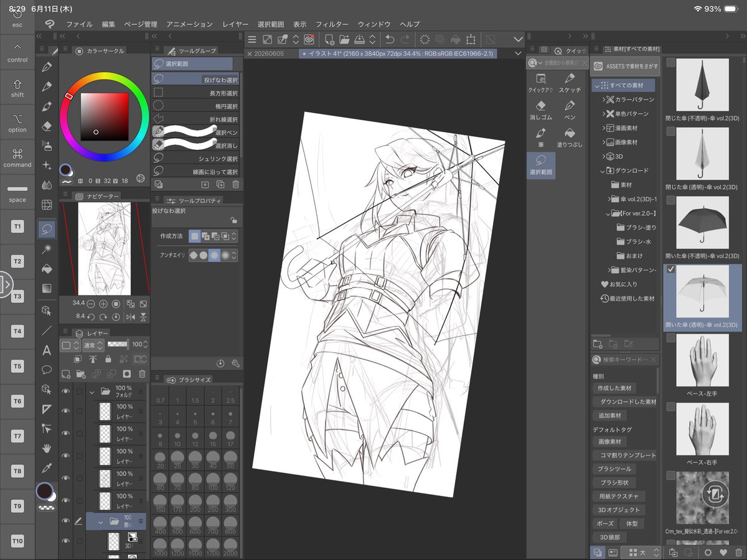The width and height of the screenshot is (747, 560).
Task: Click コマ割りテンプレート tag button
Action: point(625,455)
